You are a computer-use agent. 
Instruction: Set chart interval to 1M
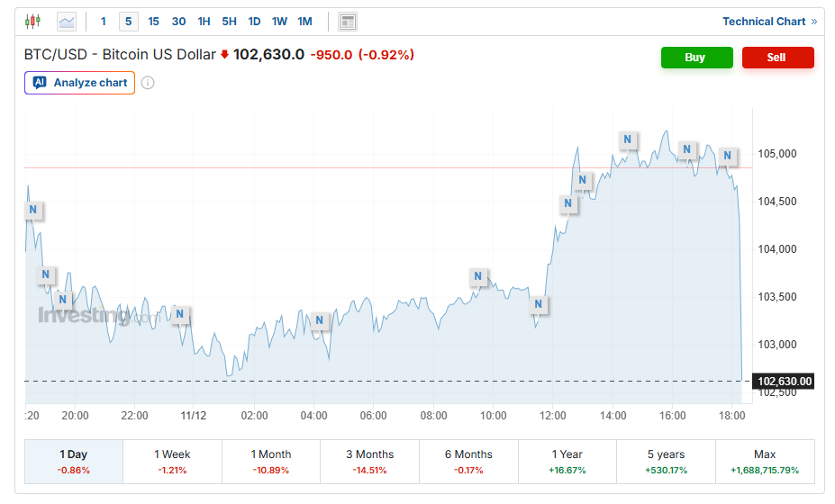pos(304,21)
